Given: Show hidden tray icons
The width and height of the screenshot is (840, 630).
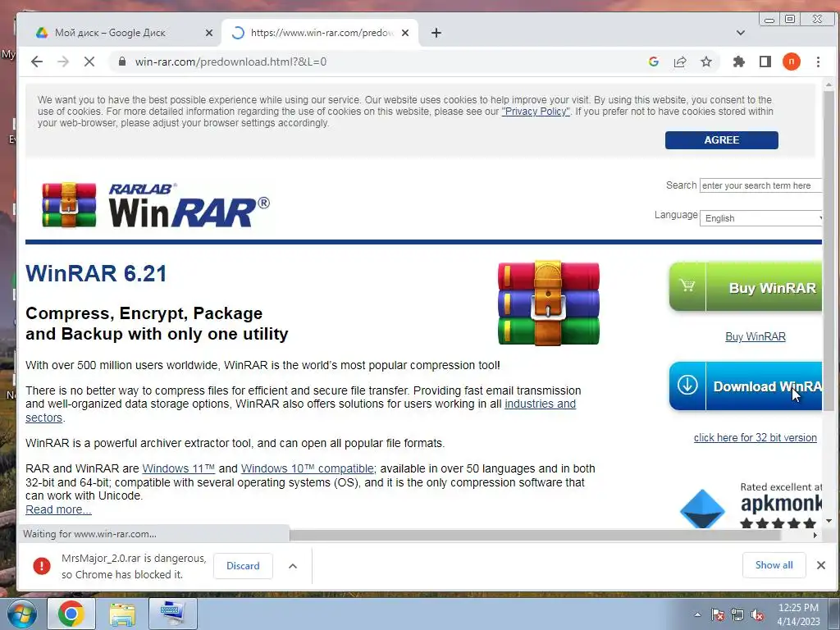Looking at the screenshot, I should point(697,615).
